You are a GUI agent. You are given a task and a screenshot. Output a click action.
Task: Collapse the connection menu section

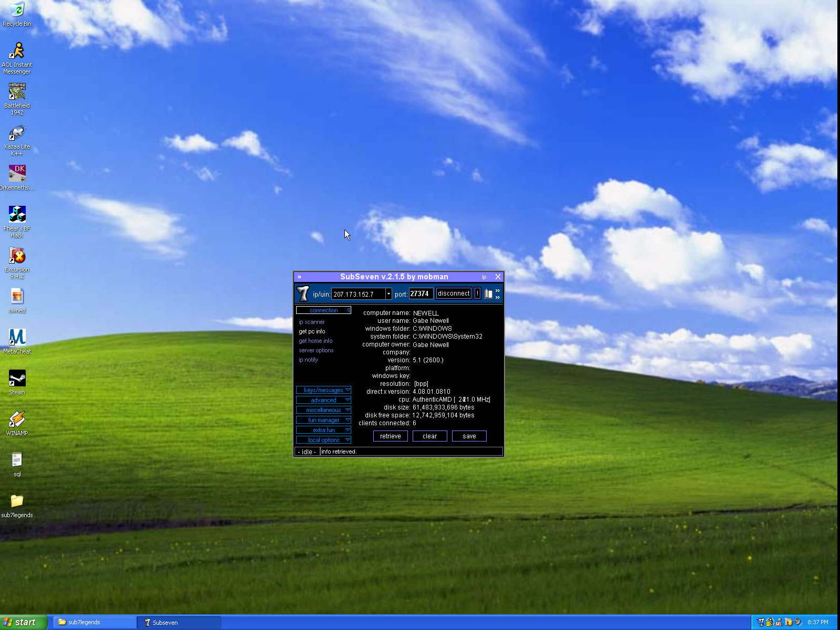coord(323,310)
